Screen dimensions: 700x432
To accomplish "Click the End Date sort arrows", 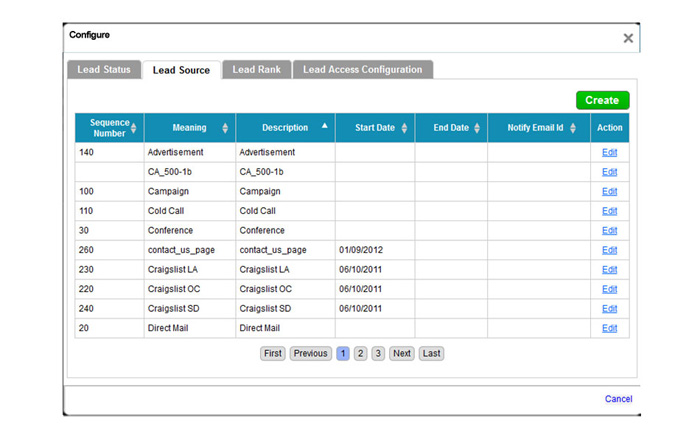I will pyautogui.click(x=477, y=128).
